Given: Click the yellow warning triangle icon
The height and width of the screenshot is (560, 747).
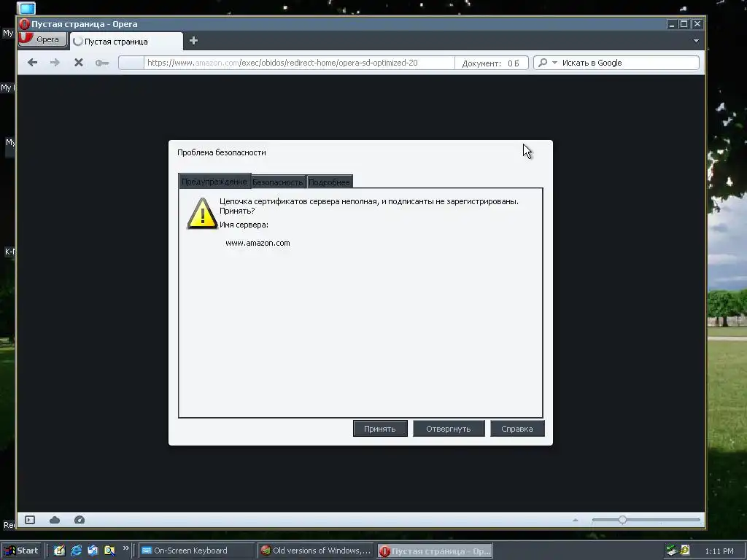Looking at the screenshot, I should click(x=202, y=214).
